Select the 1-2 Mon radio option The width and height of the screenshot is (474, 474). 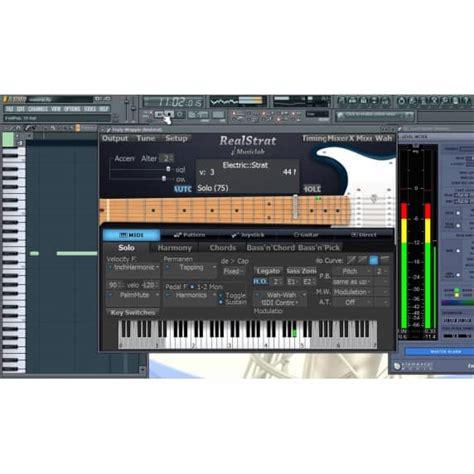tap(192, 287)
